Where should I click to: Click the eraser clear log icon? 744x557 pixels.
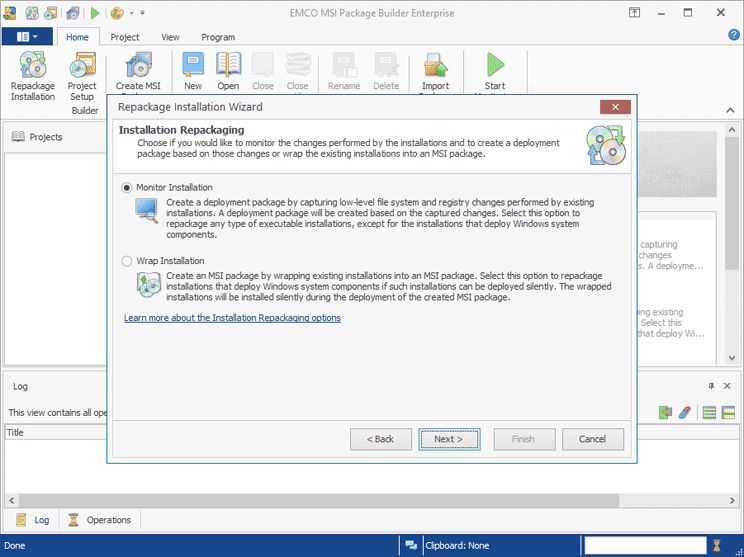click(x=685, y=413)
